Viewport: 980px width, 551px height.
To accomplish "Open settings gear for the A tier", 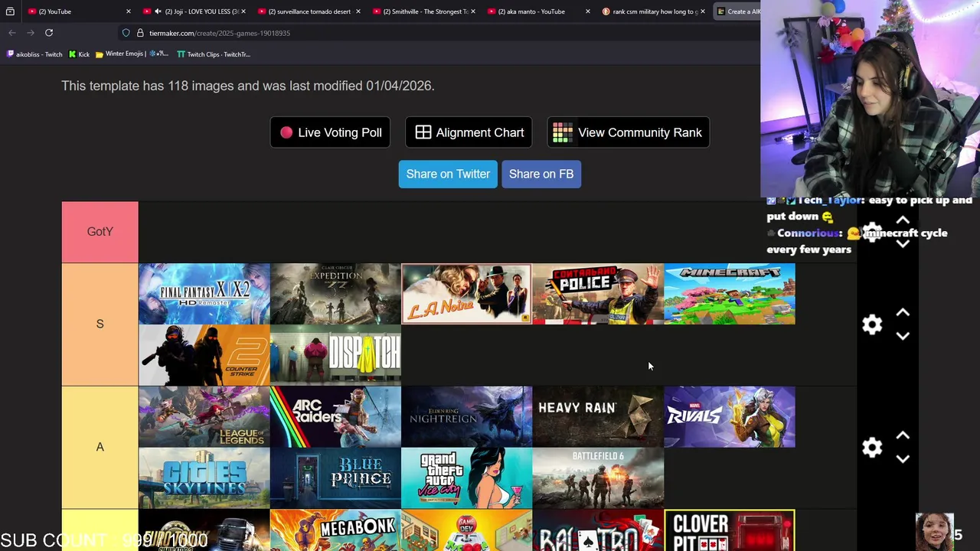I will (872, 448).
